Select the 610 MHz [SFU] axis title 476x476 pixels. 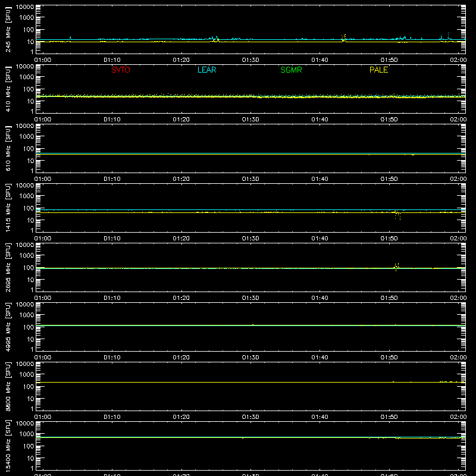[x=8, y=148]
